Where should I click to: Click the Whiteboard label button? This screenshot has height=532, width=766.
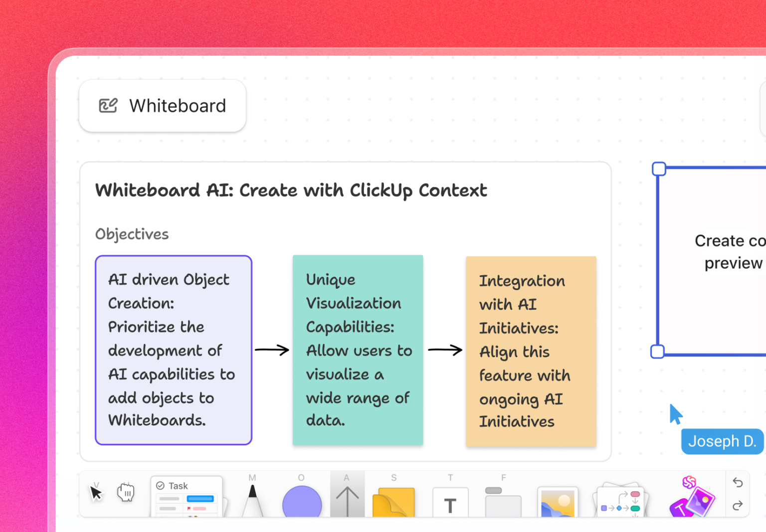[162, 106]
